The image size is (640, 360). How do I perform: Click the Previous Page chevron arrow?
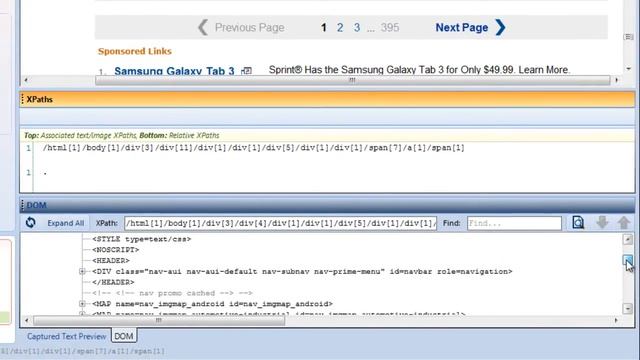203,27
